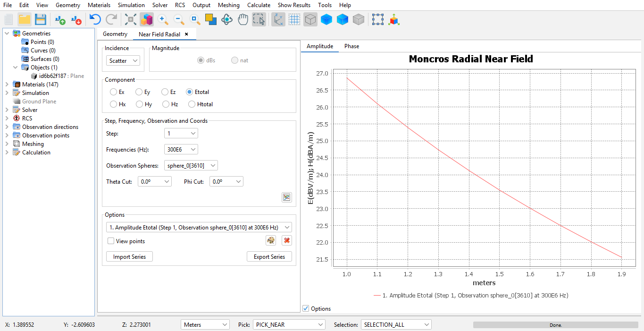Click the Save file icon
644x331 pixels.
(x=41, y=19)
